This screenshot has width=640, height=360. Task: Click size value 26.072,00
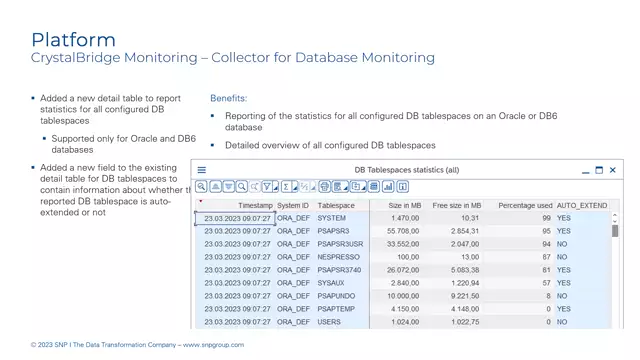[403, 270]
